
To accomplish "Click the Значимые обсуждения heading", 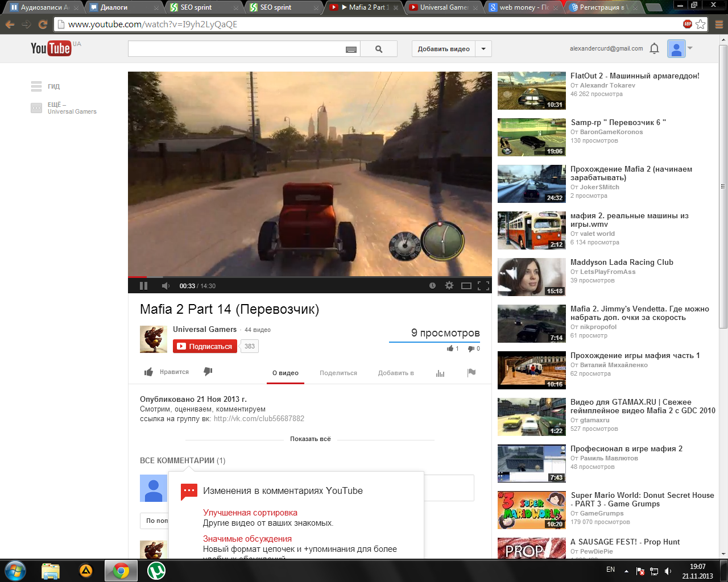I will [247, 539].
